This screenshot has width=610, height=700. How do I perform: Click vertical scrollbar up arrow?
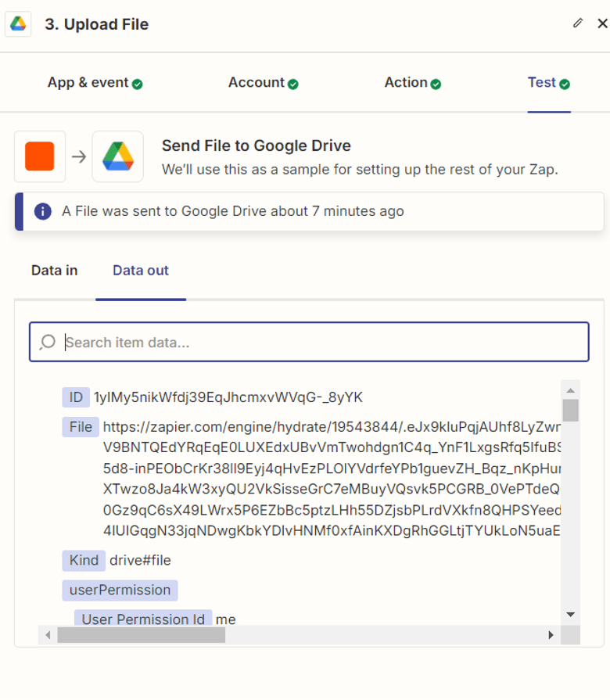coord(570,389)
